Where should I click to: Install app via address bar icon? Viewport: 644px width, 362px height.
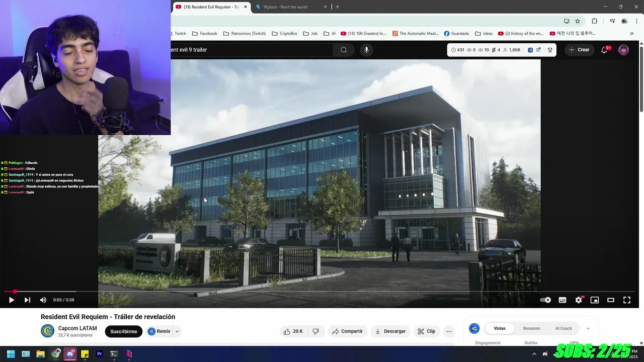[567, 21]
